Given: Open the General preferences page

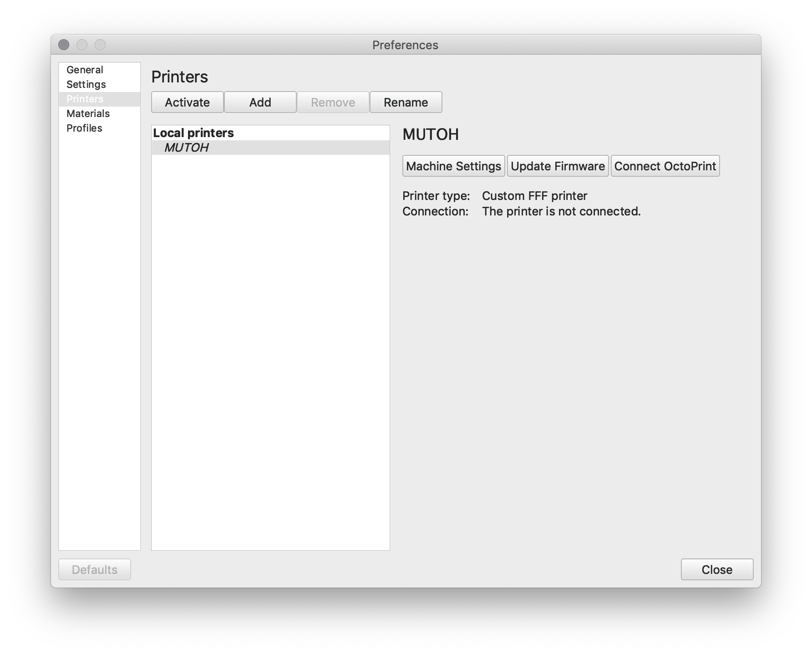Looking at the screenshot, I should coord(85,70).
